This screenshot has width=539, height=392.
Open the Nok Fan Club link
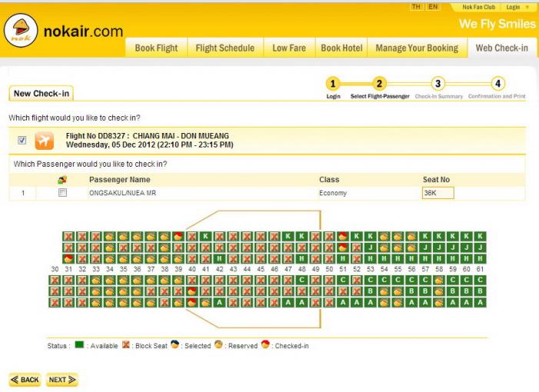477,7
